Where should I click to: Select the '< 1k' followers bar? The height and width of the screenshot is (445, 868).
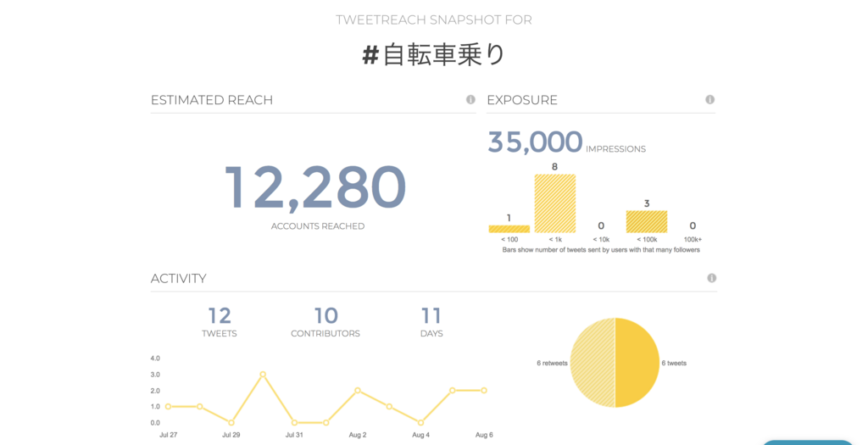point(554,203)
